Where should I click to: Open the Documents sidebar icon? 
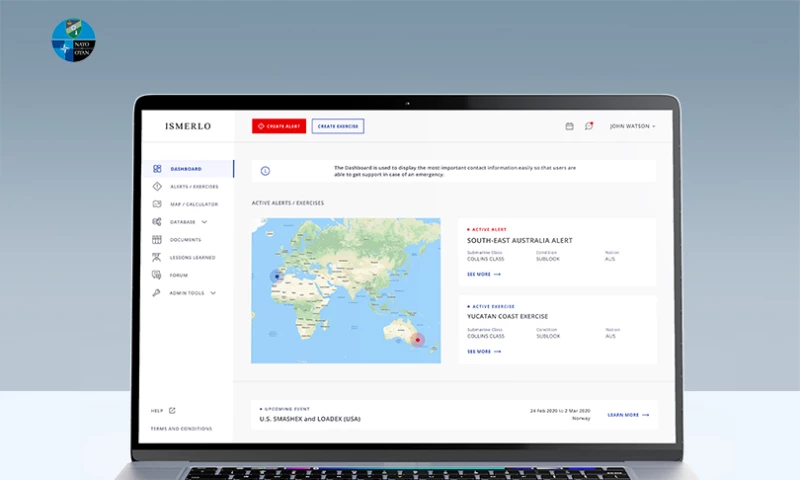(157, 240)
